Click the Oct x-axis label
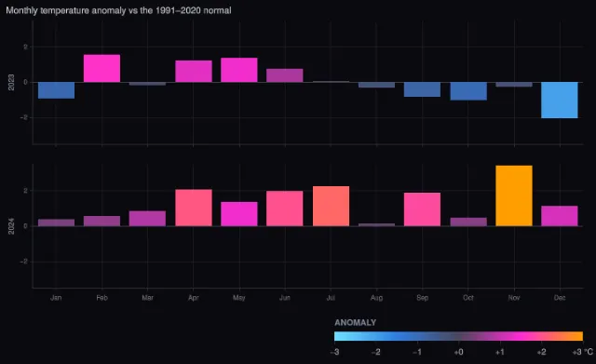This screenshot has height=364, width=596. (x=468, y=298)
